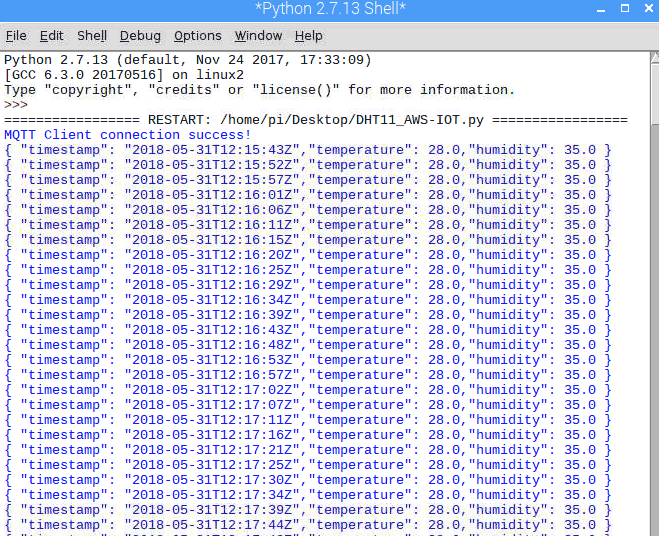Click the row with timestamp 12:17:44Z
This screenshot has height=536, width=659.
tap(308, 525)
